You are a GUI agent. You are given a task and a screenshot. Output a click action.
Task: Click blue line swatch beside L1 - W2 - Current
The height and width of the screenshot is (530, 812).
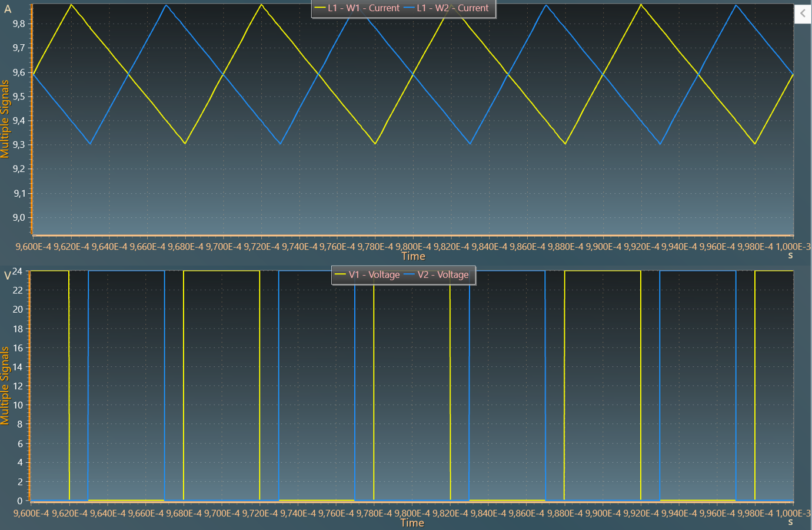point(410,8)
